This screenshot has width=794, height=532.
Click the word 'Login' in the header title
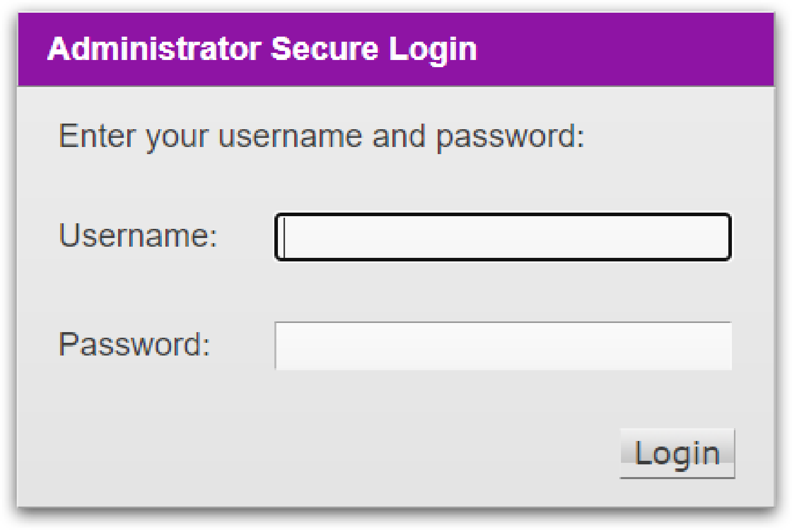tap(433, 49)
